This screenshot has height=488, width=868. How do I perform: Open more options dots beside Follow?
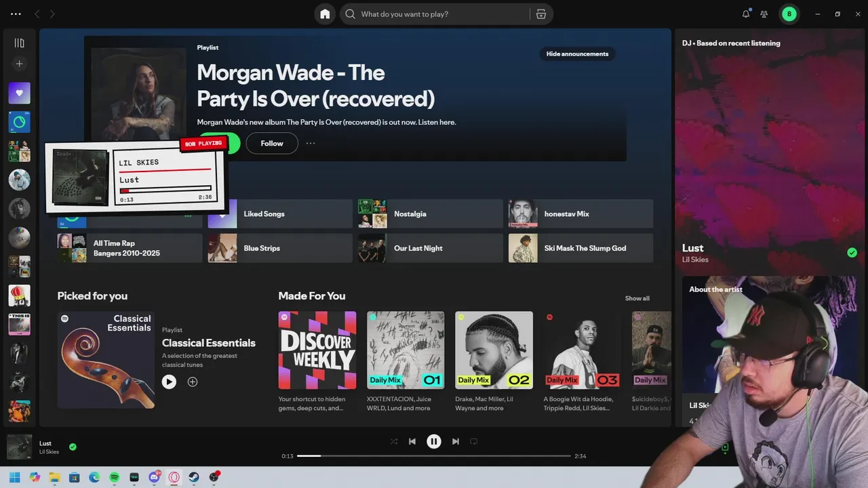311,143
